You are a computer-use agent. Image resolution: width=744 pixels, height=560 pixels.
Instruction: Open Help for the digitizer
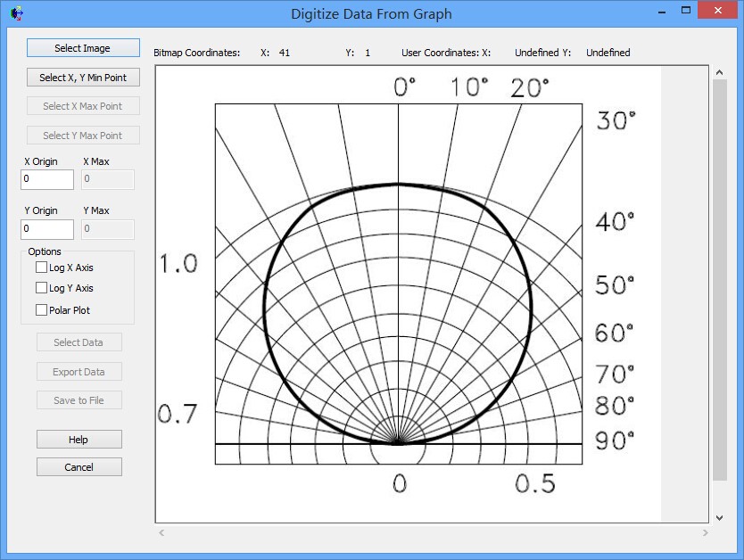pos(79,440)
